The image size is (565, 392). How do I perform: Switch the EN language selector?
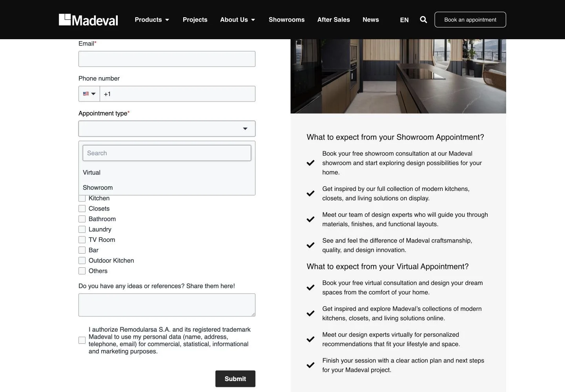tap(404, 20)
